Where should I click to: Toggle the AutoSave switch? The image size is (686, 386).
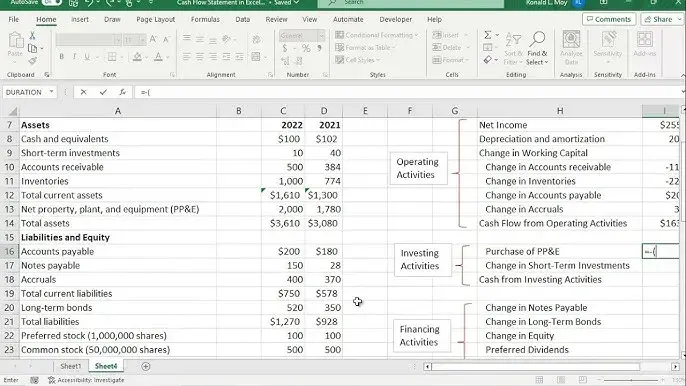click(51, 2)
